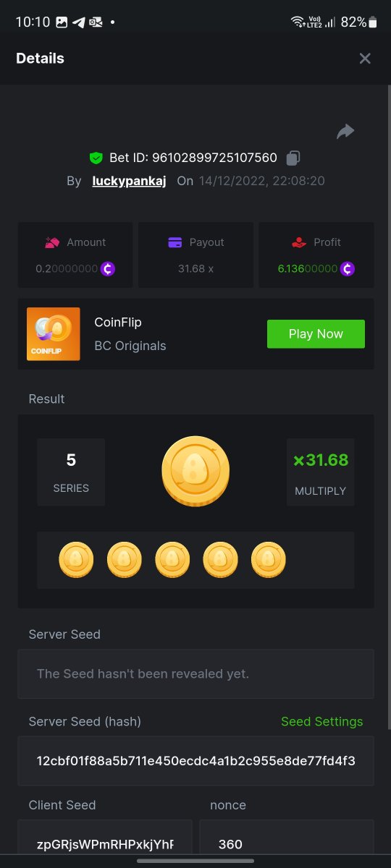Copy the Bet ID with the clipboard icon
391x868 pixels.
[x=293, y=158]
